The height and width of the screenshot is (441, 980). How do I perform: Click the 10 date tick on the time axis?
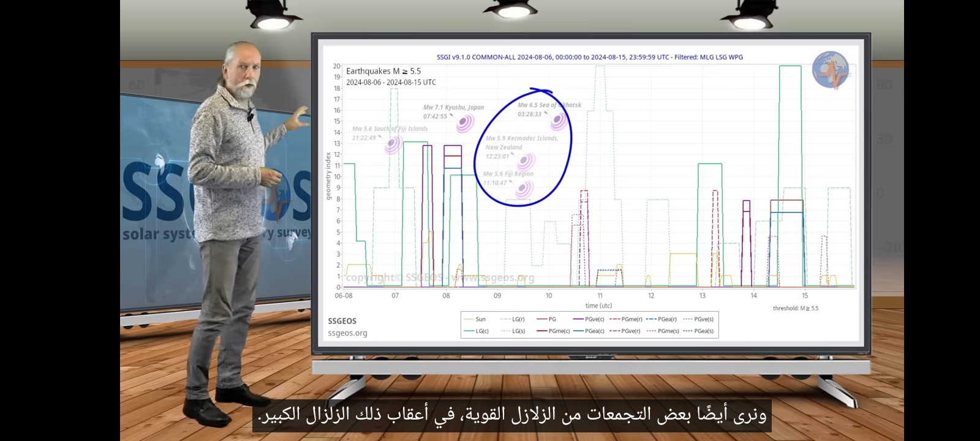click(549, 295)
